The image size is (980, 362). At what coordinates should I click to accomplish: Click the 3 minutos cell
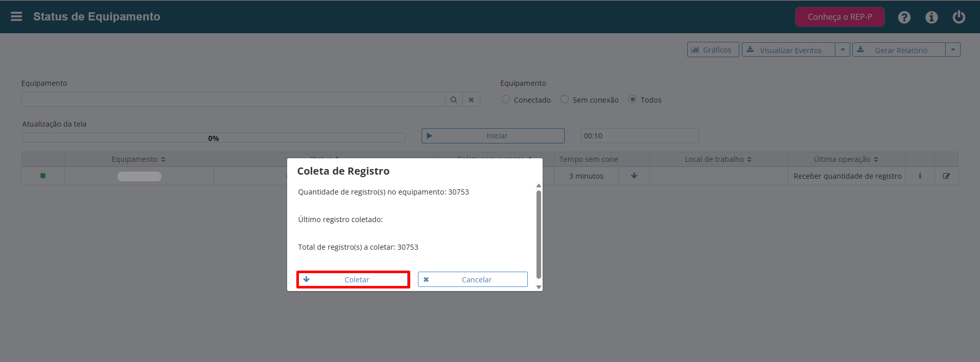(x=586, y=176)
